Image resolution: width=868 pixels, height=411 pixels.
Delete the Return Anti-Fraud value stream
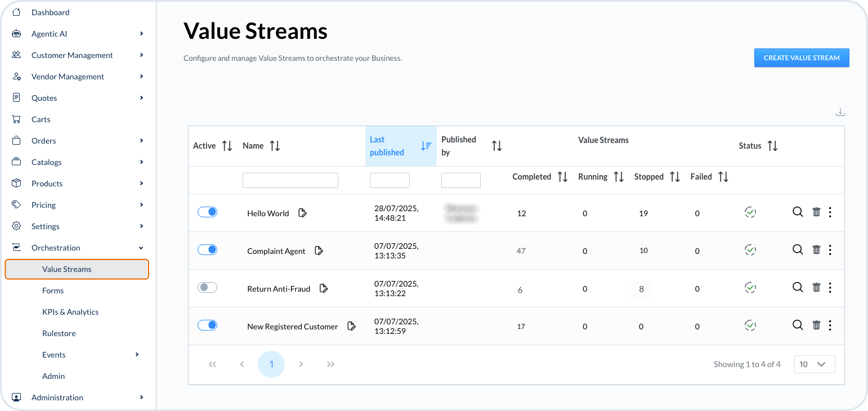816,287
